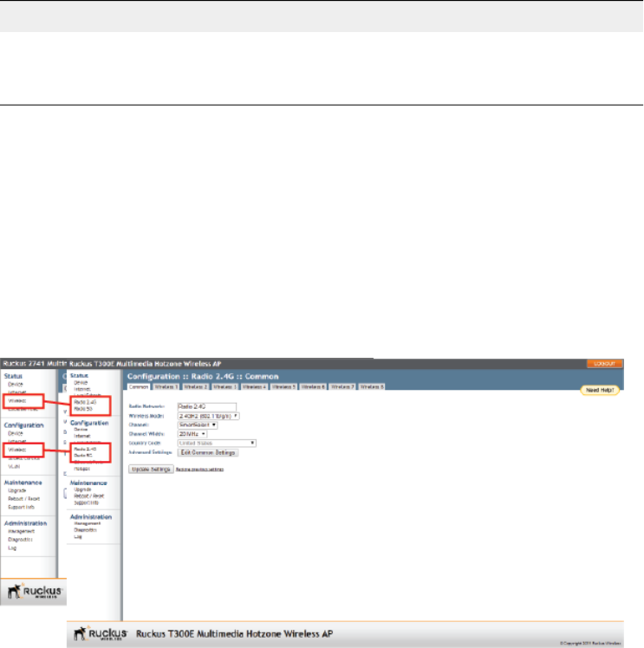644x648 pixels.
Task: Open Configuration Radio 5G in T300E menu
Action: click(x=83, y=456)
